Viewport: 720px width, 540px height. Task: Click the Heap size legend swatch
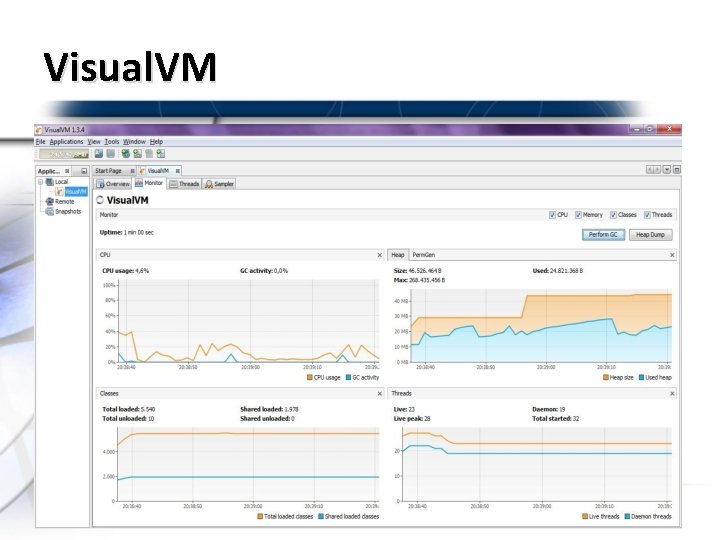606,377
